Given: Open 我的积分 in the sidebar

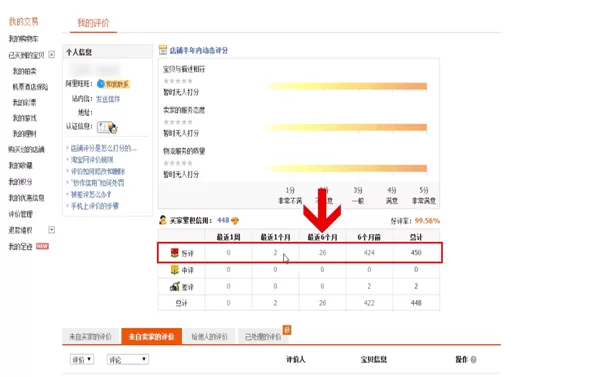Looking at the screenshot, I should click(21, 181).
